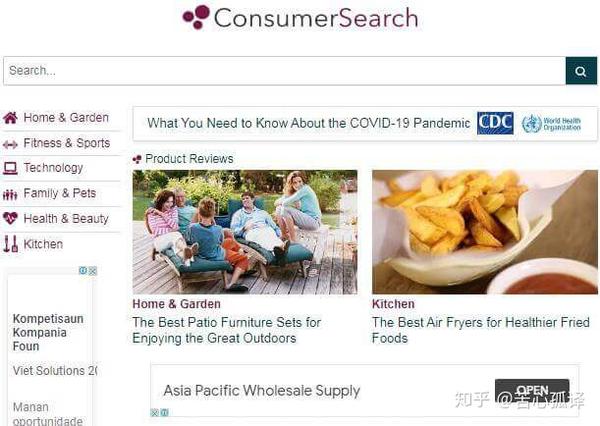Close the sidebar ad with X icon
600x426 pixels.
tap(93, 271)
